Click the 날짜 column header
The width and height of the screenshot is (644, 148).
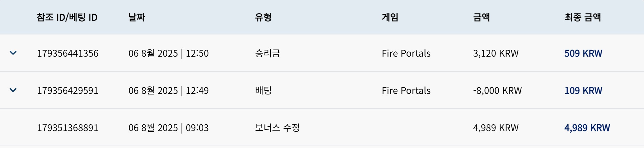pyautogui.click(x=137, y=17)
